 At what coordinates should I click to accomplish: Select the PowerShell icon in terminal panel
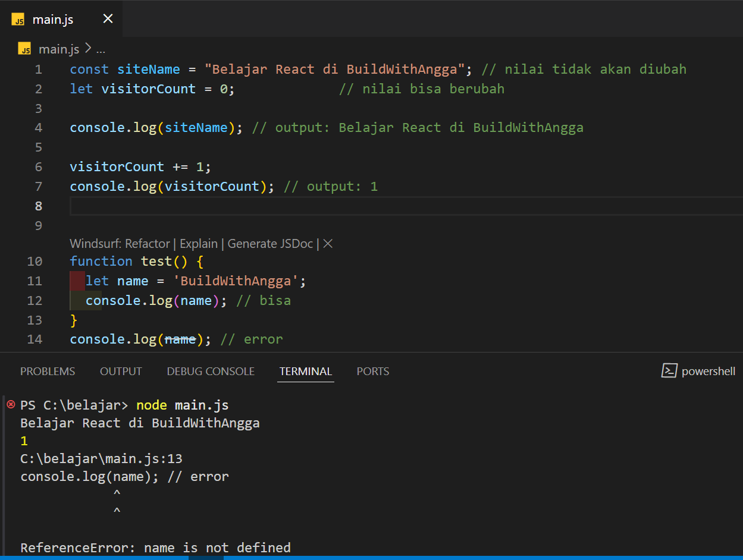click(669, 371)
